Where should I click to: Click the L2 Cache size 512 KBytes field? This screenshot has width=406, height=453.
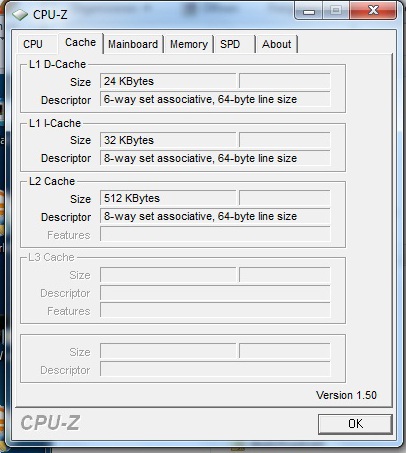(168, 198)
